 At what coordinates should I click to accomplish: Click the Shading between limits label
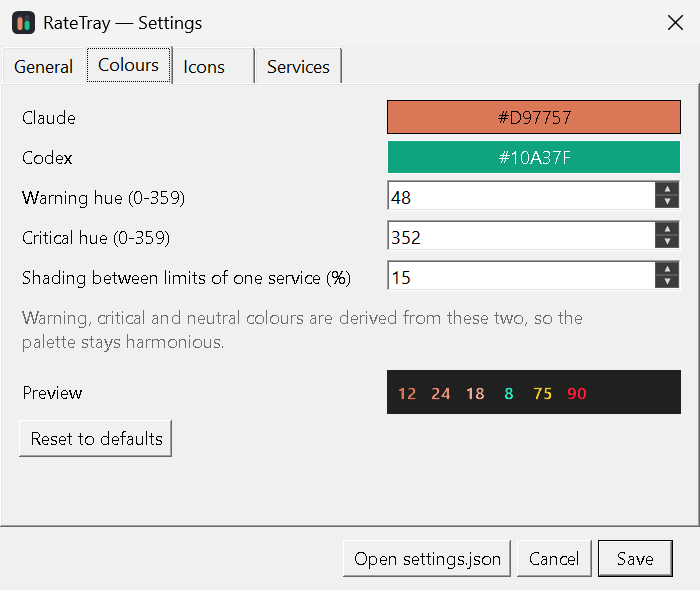click(x=186, y=278)
